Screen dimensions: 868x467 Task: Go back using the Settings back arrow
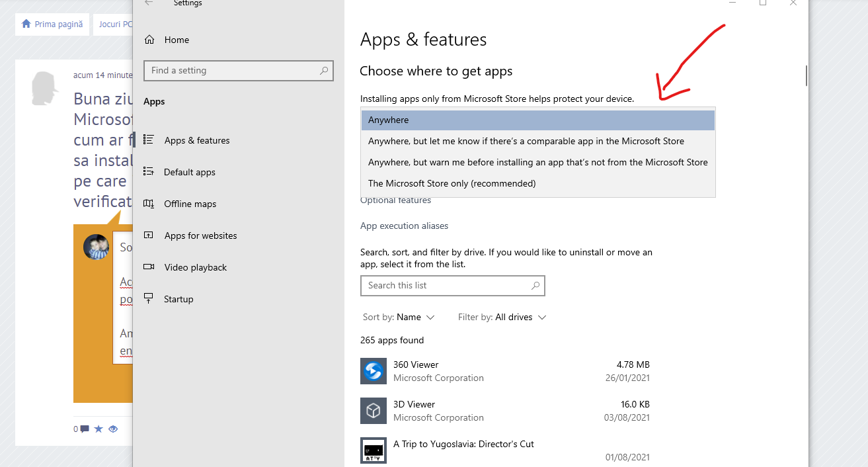coord(149,3)
